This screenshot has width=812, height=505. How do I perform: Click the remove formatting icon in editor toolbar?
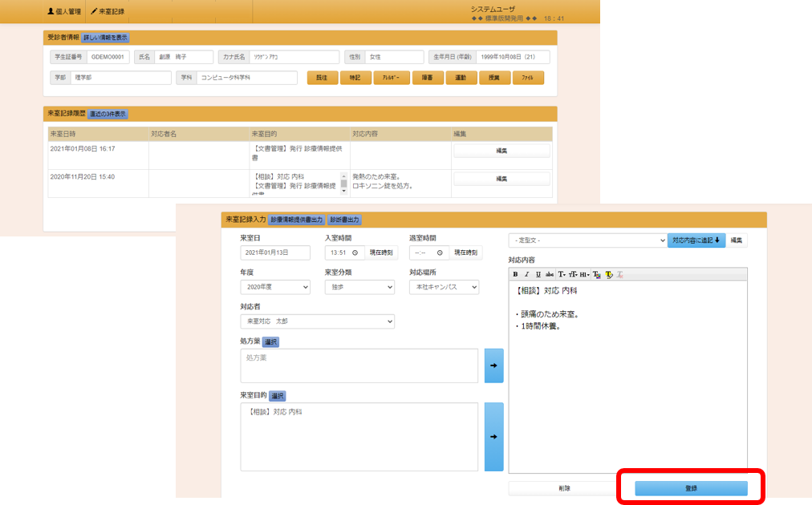[x=620, y=274]
